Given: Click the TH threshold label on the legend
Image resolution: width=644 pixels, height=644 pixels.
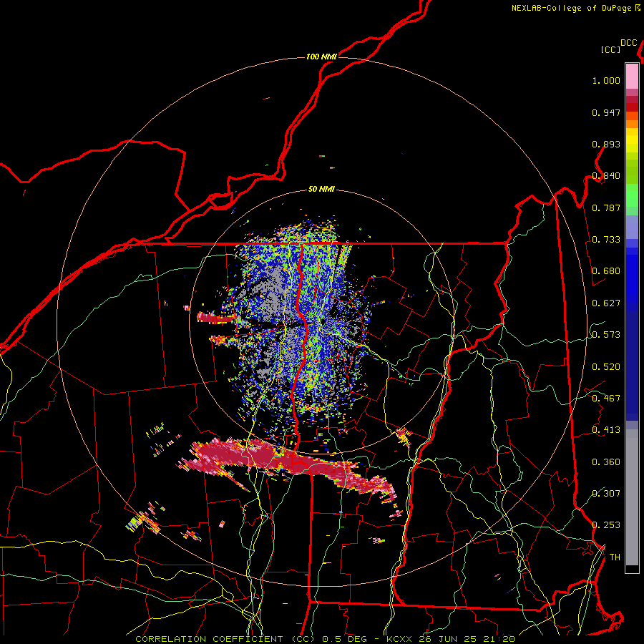Looking at the screenshot, I should tap(615, 557).
